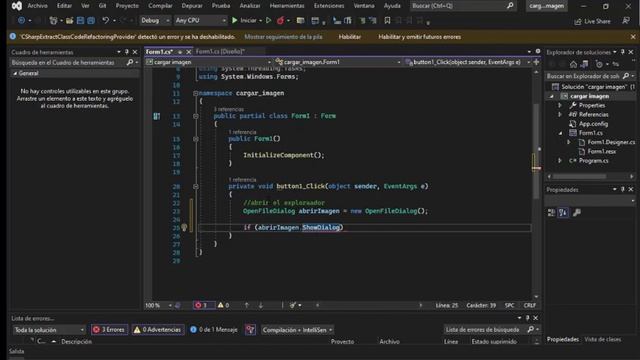Click the Save file icon
The width and height of the screenshot is (640, 360).
click(80, 20)
